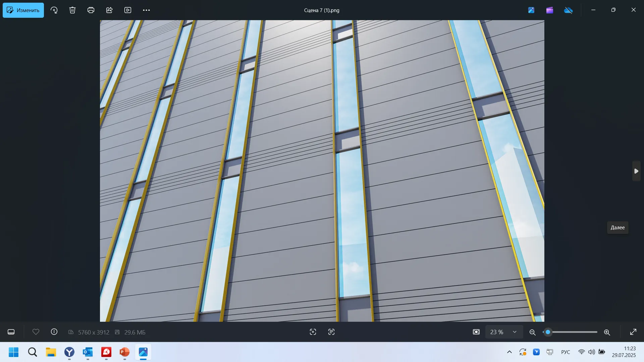Print the image using printer icon

(91, 10)
